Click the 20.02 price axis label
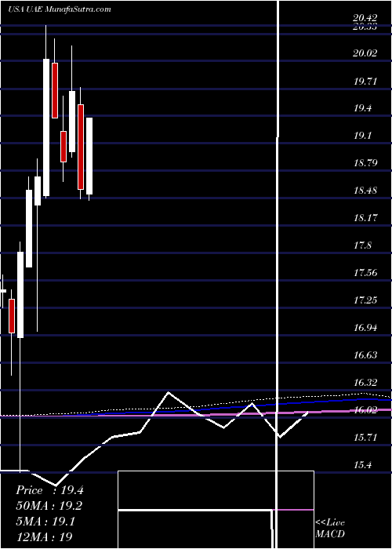The image size is (392, 549). (x=365, y=53)
